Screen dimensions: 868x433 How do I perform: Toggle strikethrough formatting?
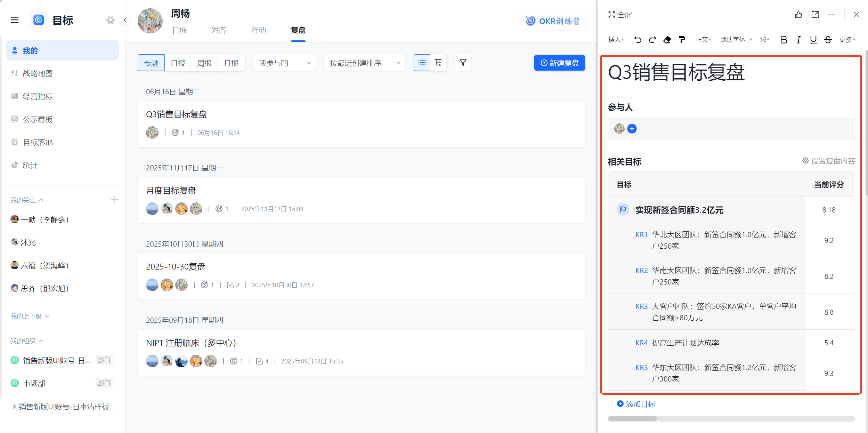coord(828,40)
